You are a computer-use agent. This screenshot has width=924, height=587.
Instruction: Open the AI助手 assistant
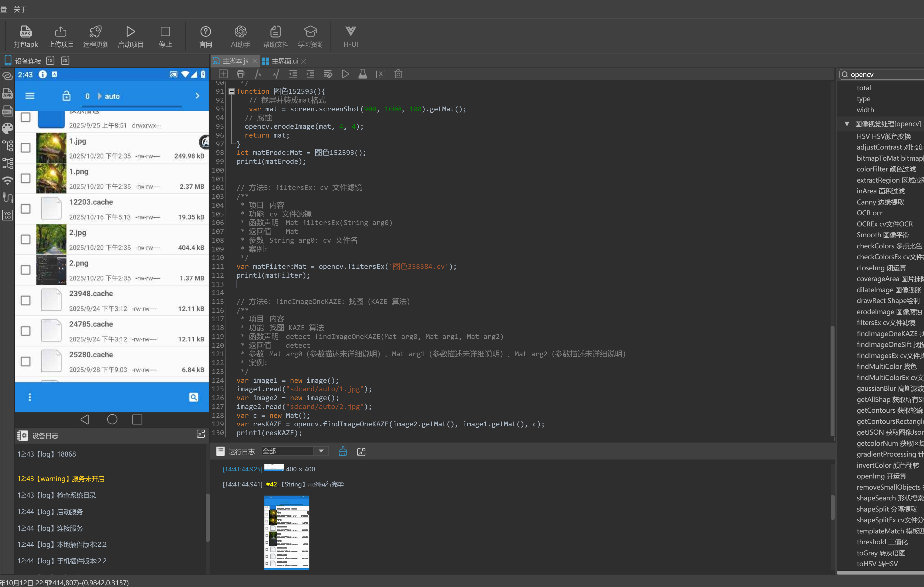[x=240, y=31]
